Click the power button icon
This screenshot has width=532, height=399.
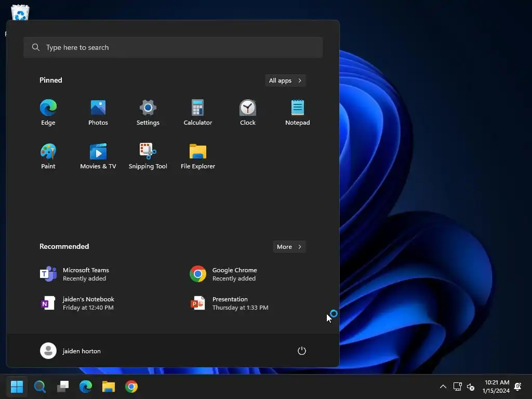click(302, 351)
